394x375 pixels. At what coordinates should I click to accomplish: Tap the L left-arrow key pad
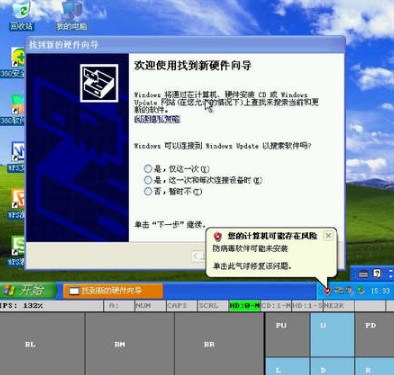tap(287, 366)
